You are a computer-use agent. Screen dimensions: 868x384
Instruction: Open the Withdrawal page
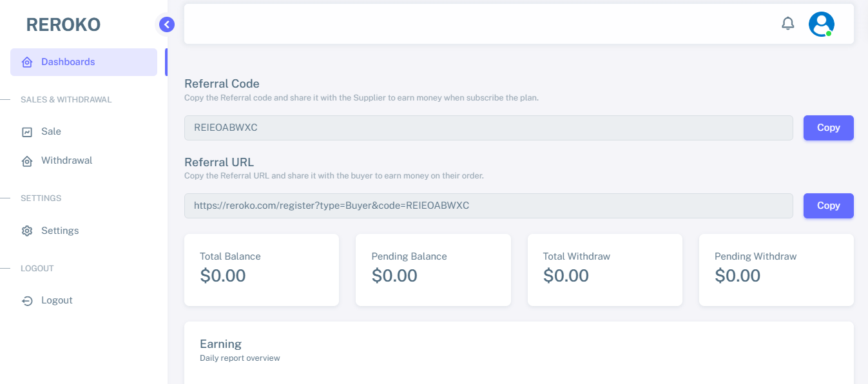(x=67, y=160)
